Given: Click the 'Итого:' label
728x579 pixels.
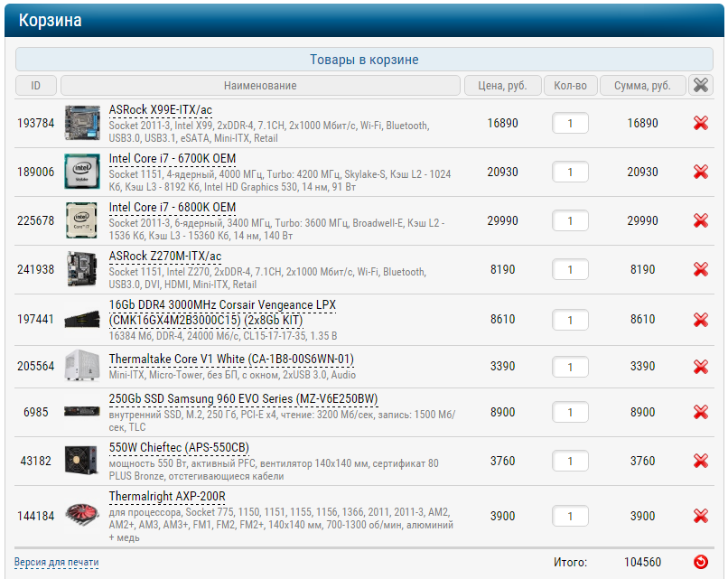Looking at the screenshot, I should (x=570, y=562).
